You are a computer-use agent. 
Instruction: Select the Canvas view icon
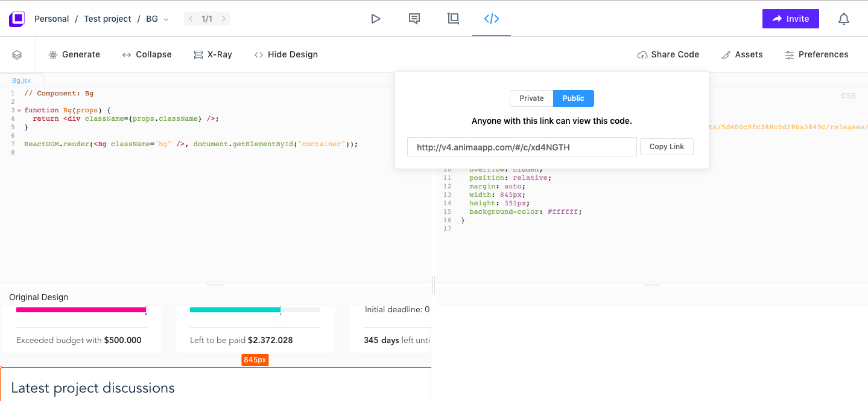(452, 19)
